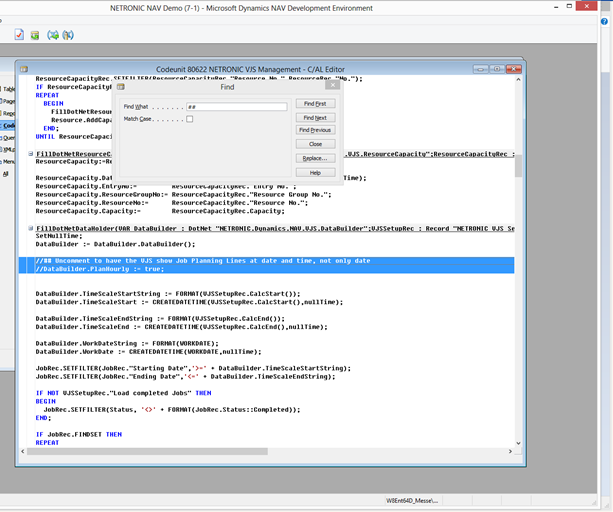Click the document checkmark toolbar icon

[19, 35]
